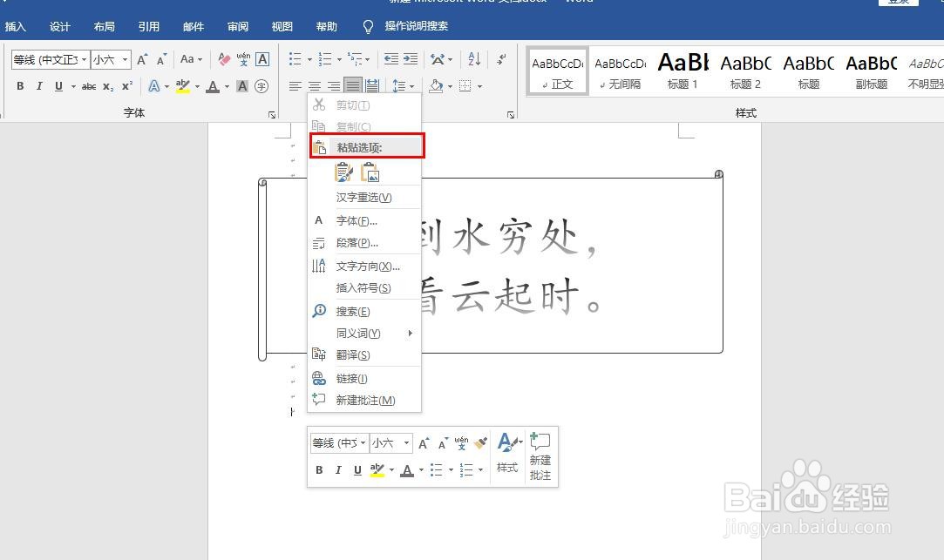This screenshot has width=944, height=560.
Task: Click the Enclosed Characters circle icon
Action: click(261, 86)
